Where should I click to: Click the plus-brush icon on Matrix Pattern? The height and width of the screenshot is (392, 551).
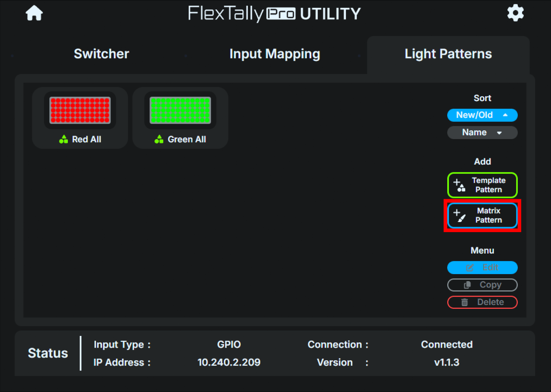459,216
